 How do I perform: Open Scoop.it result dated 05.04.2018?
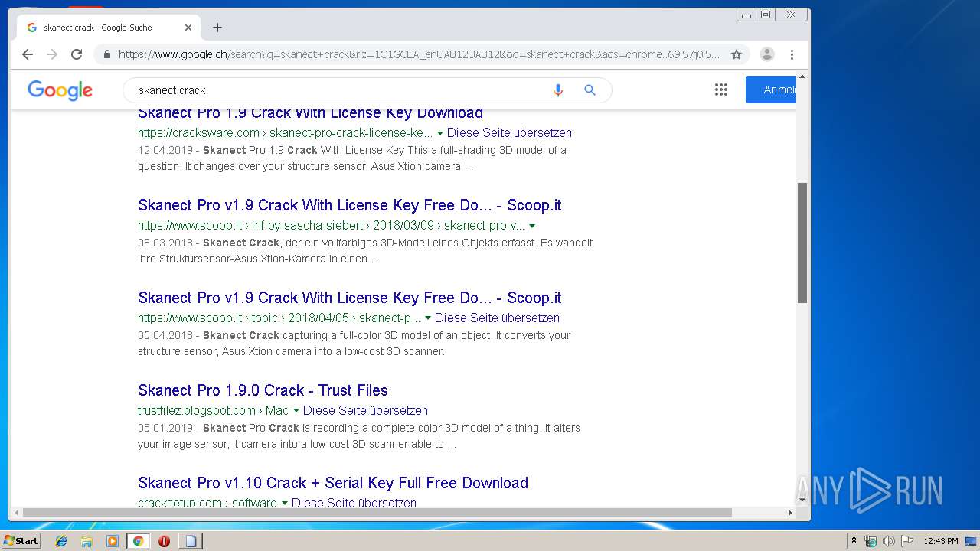[349, 298]
